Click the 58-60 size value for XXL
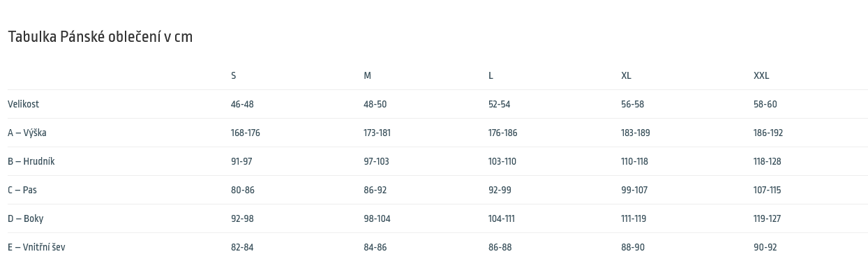The height and width of the screenshot is (261, 868). point(765,104)
